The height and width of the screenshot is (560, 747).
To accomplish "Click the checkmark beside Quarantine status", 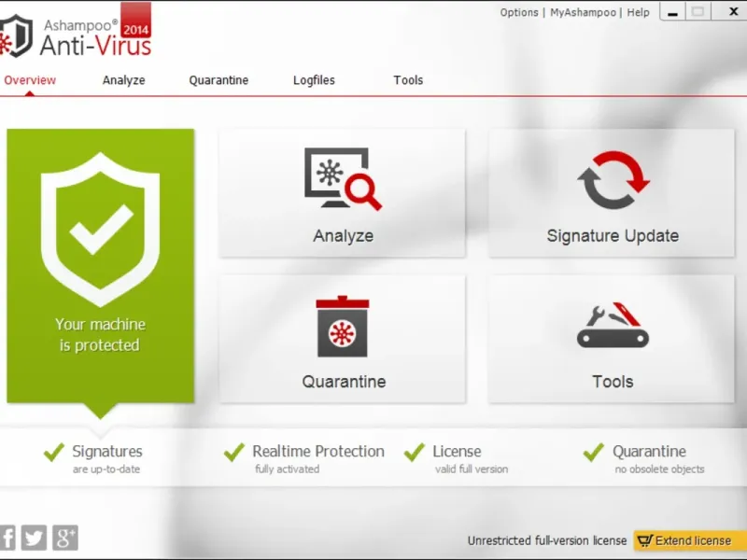I will click(x=594, y=453).
